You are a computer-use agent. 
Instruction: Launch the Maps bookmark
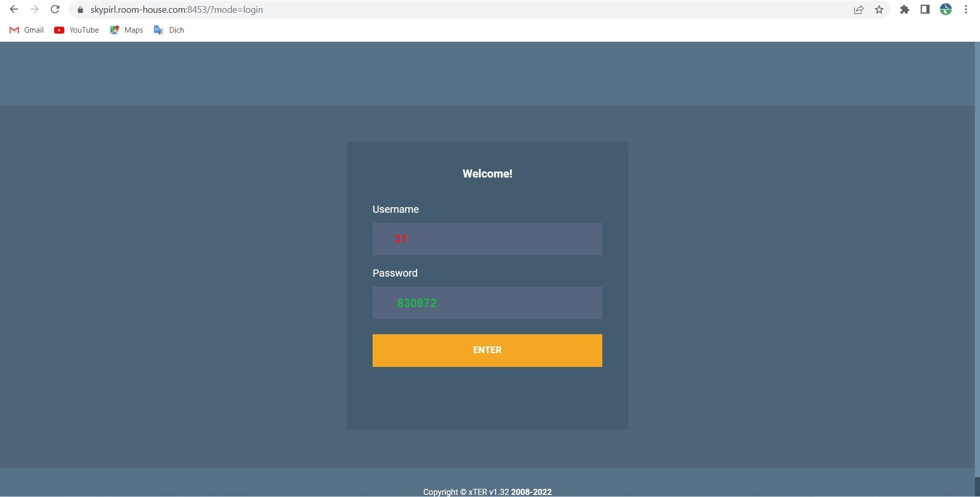click(x=127, y=30)
